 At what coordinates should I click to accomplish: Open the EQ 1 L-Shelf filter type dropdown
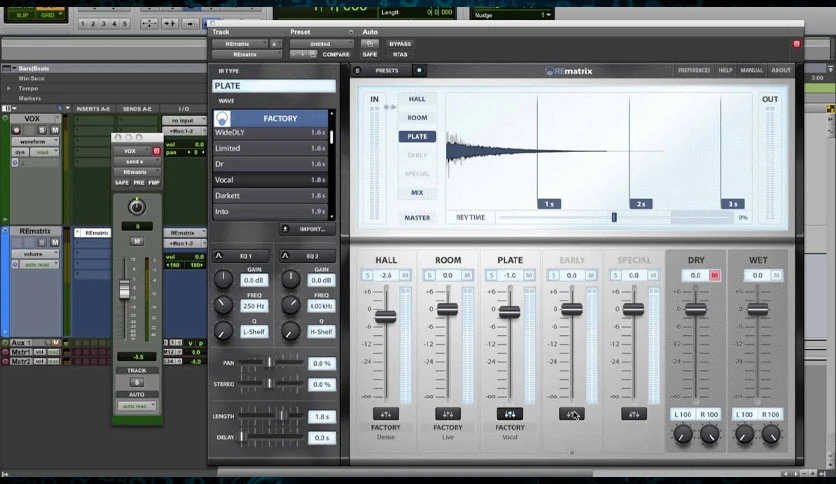(x=254, y=332)
